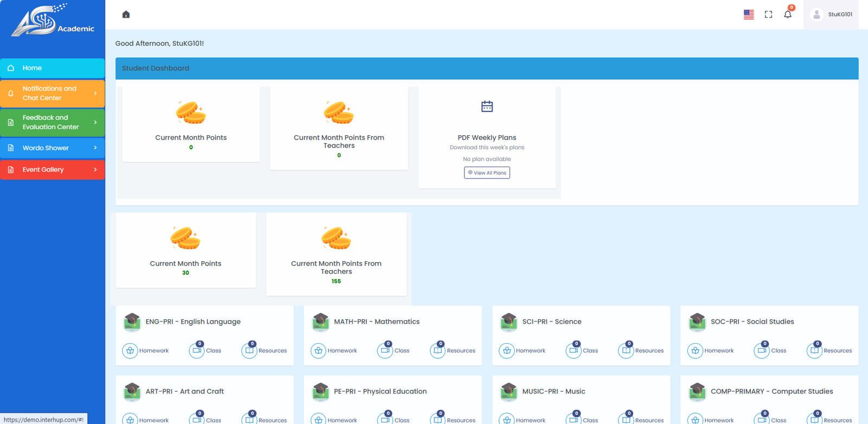Click the home icon in top bar
The image size is (868, 424).
[x=126, y=15]
